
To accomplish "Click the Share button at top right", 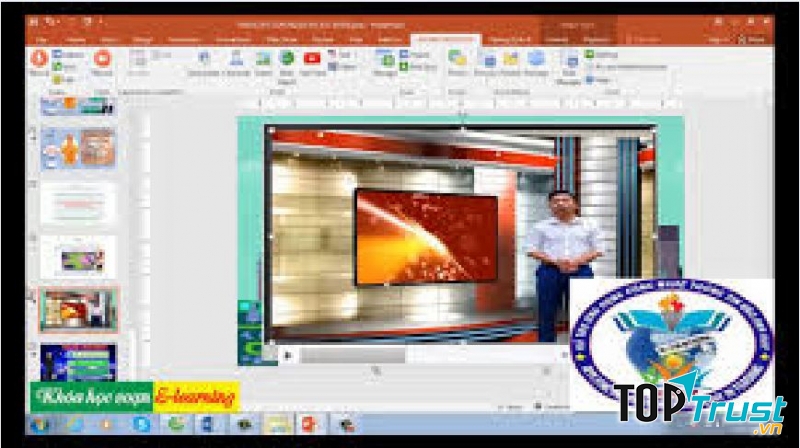I will (x=753, y=39).
